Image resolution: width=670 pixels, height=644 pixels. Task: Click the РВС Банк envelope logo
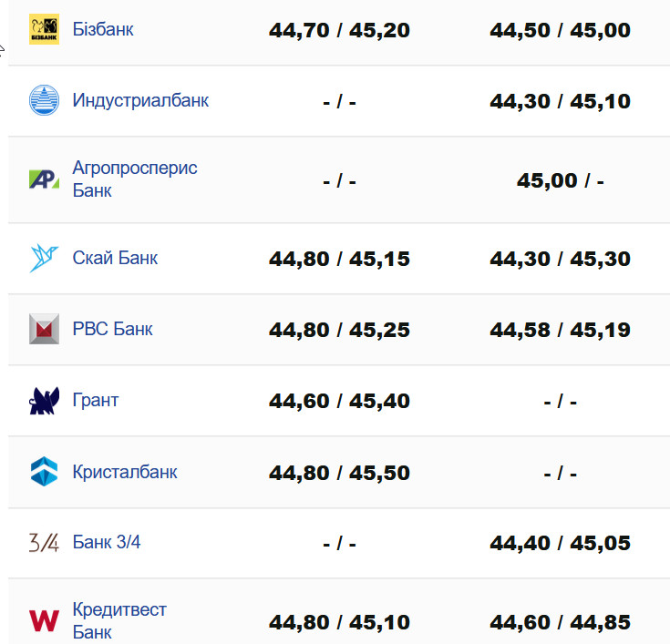tap(44, 329)
